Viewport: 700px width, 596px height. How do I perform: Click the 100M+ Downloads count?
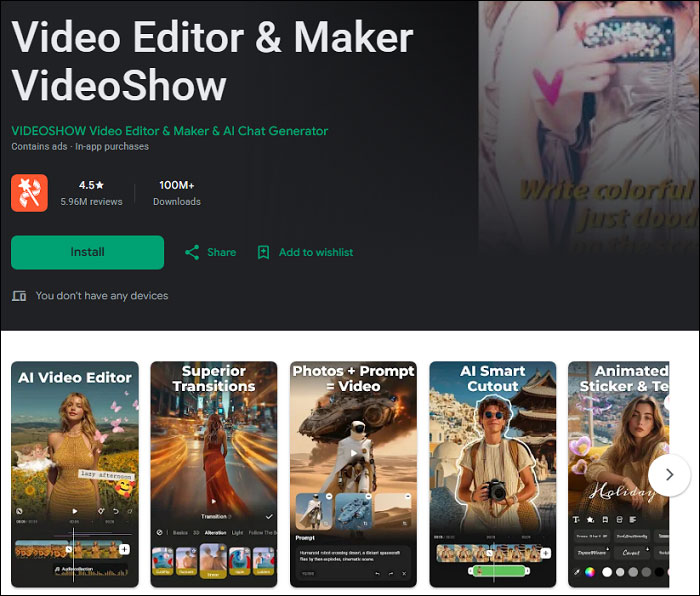(177, 185)
